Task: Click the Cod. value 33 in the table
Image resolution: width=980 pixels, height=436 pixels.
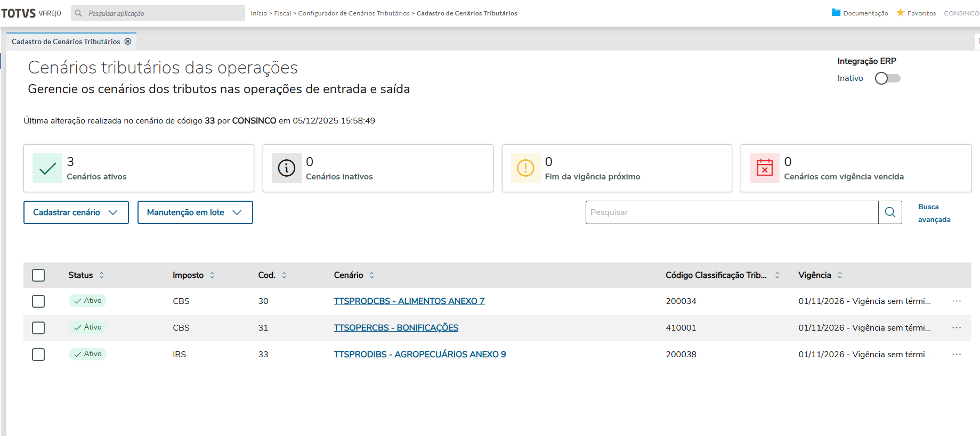Action: coord(263,355)
